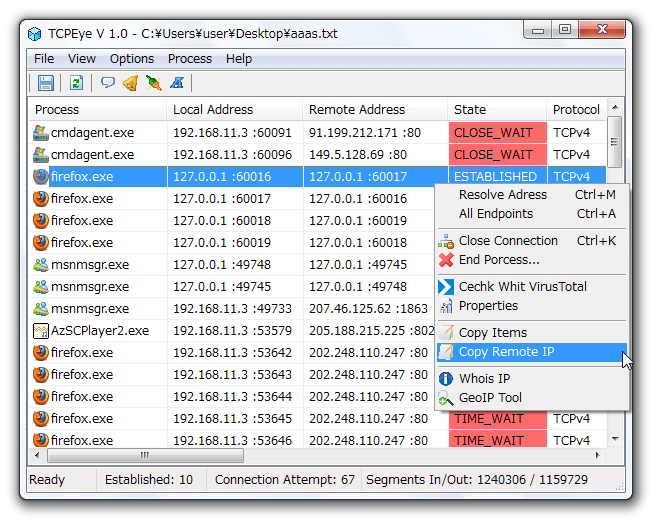Select Copy Items menu entry

531,333
